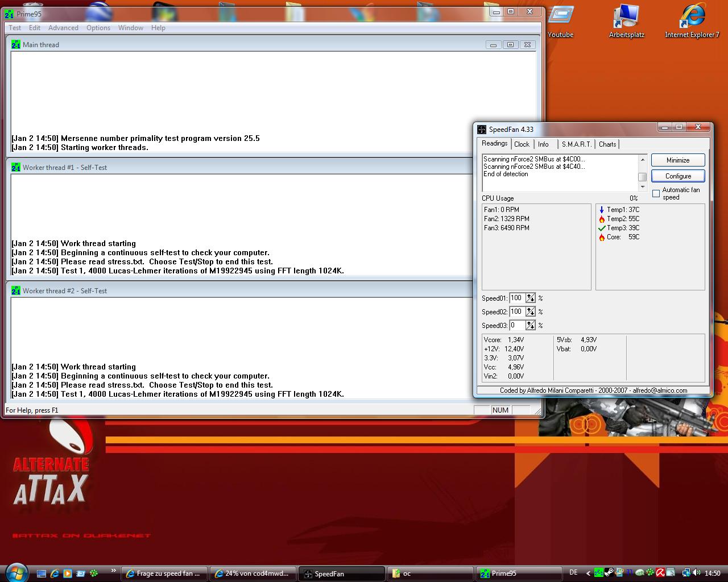Click Speed02 spinner arrows
This screenshot has height=582, width=728.
(x=531, y=311)
